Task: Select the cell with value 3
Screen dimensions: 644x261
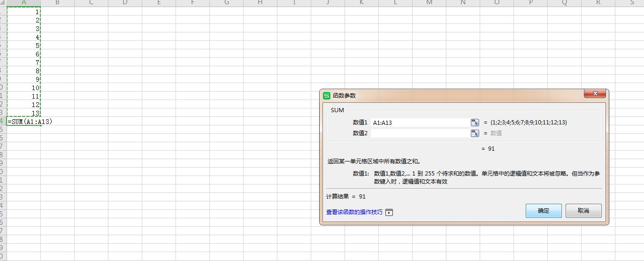Action: coord(24,29)
